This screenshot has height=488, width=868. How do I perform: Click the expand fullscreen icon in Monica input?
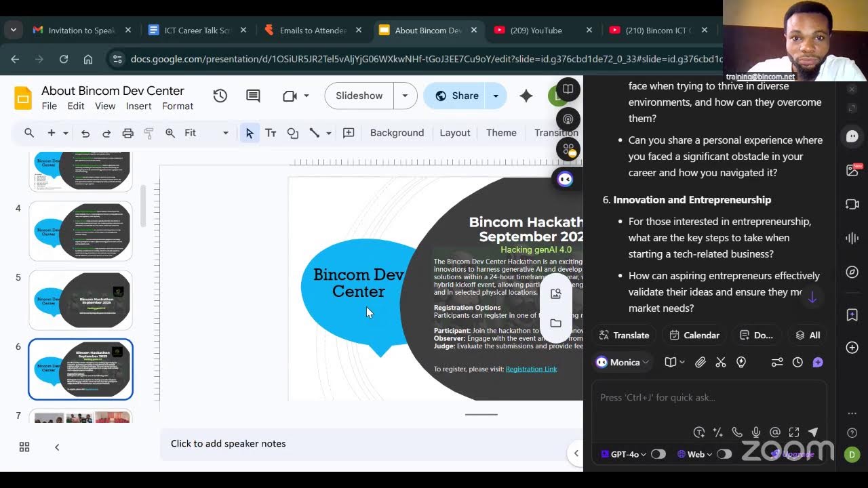[x=794, y=432]
